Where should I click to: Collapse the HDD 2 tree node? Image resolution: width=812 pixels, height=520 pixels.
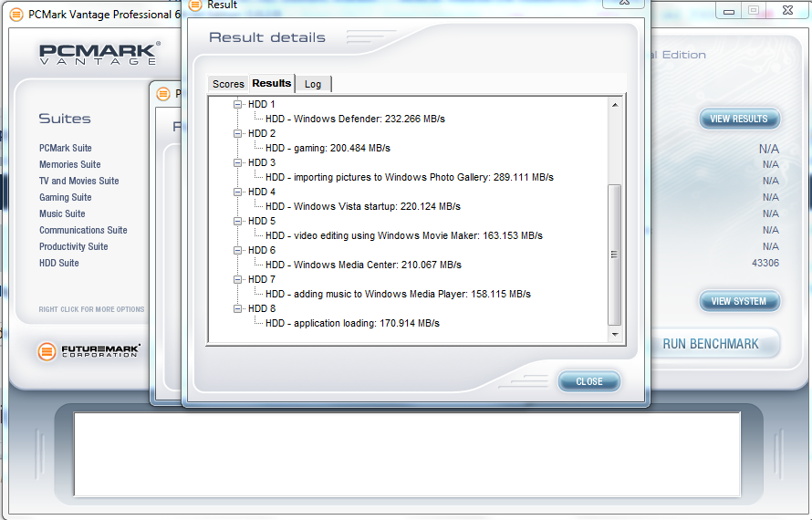tap(238, 133)
